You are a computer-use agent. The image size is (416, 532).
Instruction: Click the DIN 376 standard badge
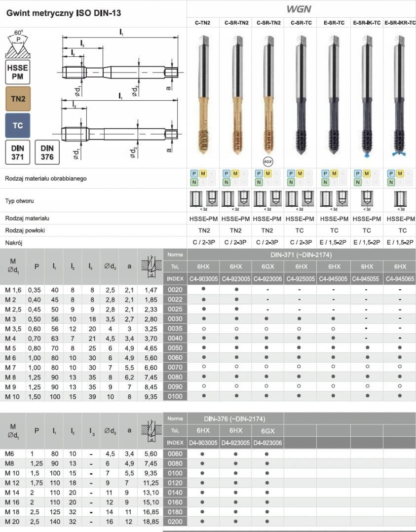[x=47, y=152]
